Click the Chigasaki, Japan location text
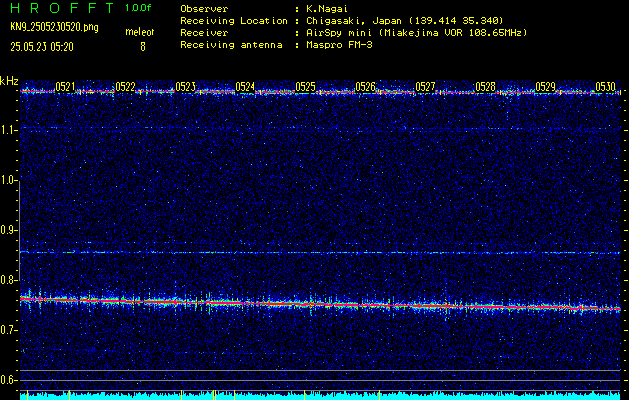The width and height of the screenshot is (629, 400). [404, 21]
